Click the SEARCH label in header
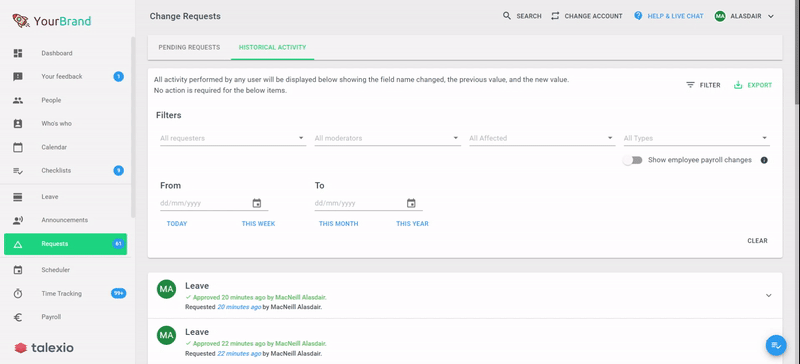 [529, 16]
